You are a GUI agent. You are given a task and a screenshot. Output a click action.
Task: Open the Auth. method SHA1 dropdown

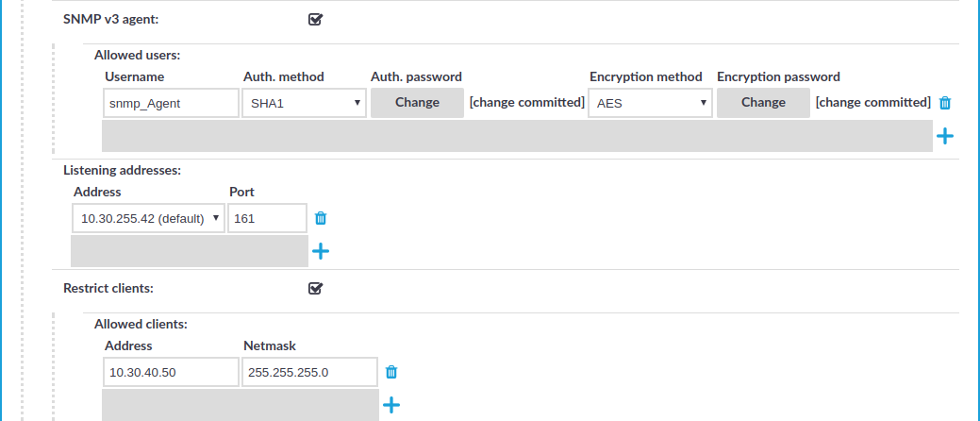pyautogui.click(x=304, y=103)
